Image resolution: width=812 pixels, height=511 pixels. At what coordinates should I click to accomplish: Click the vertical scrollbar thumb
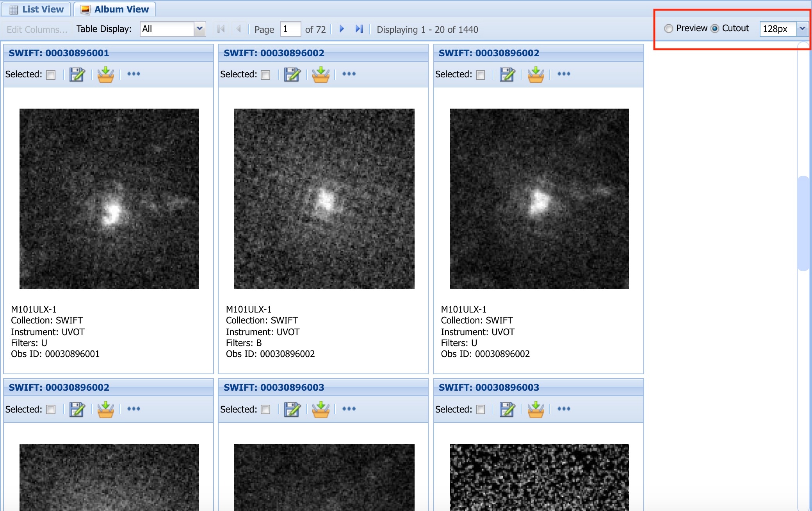[803, 223]
